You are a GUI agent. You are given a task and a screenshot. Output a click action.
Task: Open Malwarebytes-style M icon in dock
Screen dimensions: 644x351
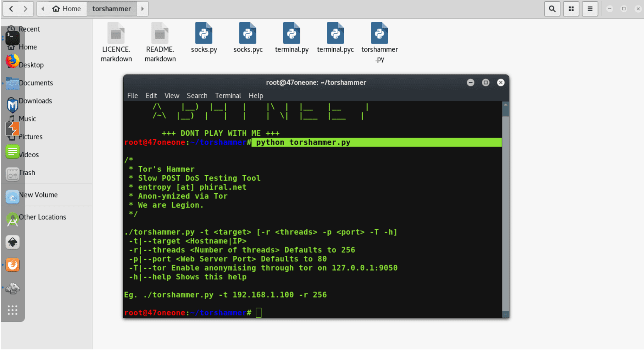point(13,105)
